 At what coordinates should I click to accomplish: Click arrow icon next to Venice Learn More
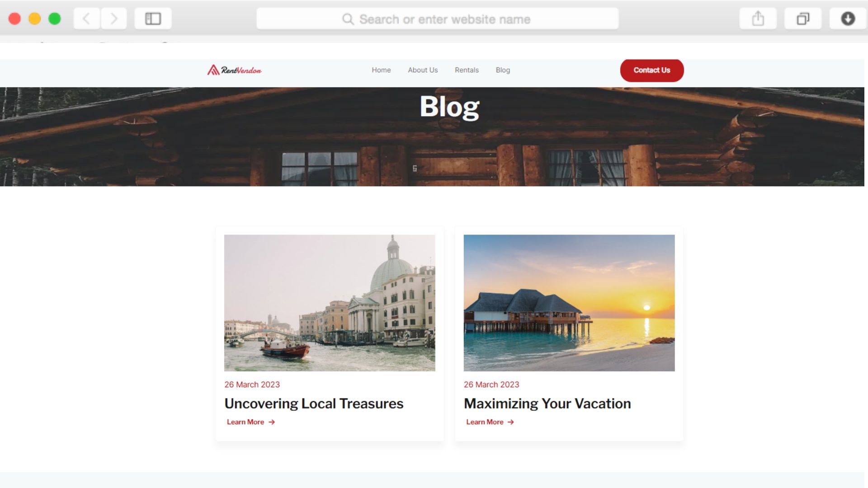pos(272,422)
